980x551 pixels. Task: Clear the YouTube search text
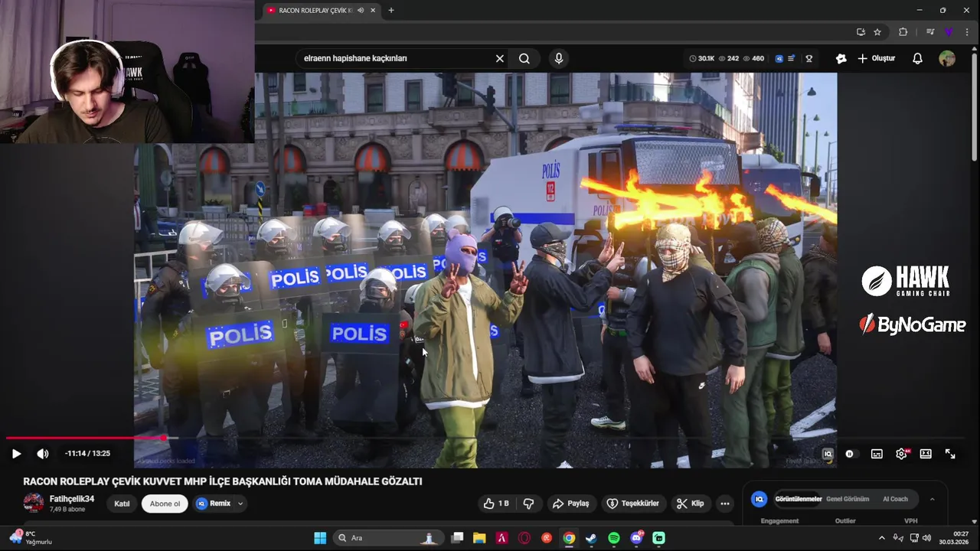[x=500, y=58]
